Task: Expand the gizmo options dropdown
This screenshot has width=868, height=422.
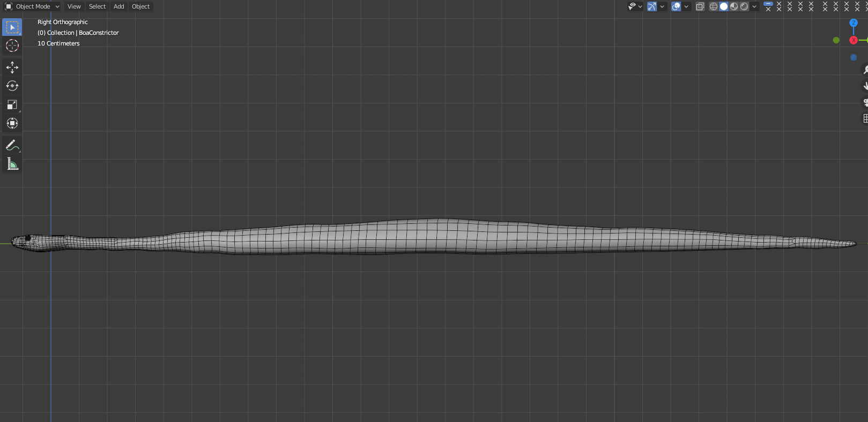Action: (x=662, y=6)
